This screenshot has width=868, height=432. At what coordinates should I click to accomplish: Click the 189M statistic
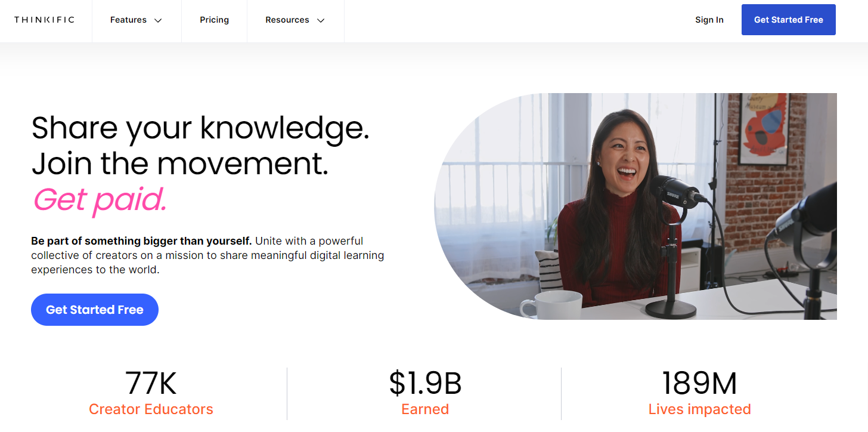(x=699, y=383)
